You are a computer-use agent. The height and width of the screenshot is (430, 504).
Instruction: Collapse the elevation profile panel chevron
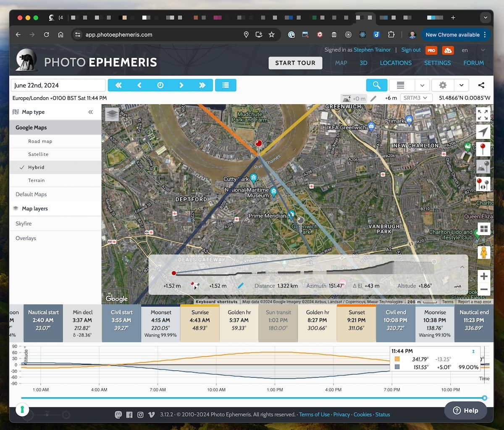[x=462, y=267]
